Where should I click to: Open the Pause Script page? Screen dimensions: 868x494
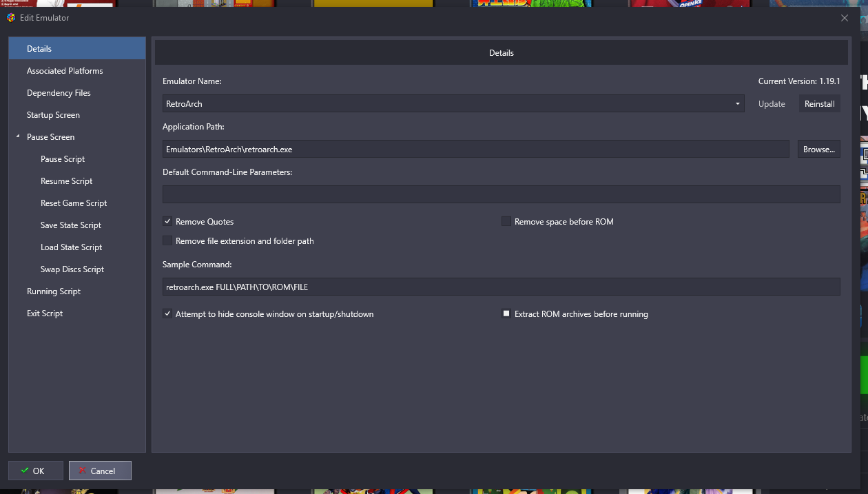(63, 158)
